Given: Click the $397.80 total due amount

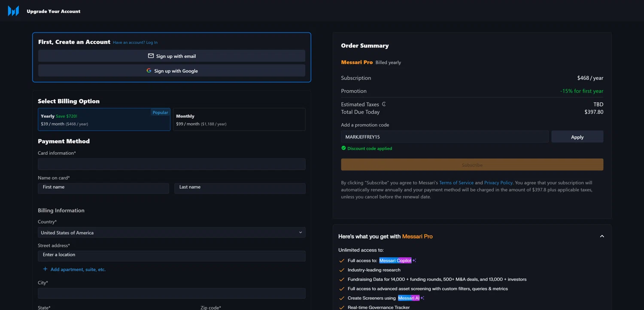Looking at the screenshot, I should click(x=594, y=112).
